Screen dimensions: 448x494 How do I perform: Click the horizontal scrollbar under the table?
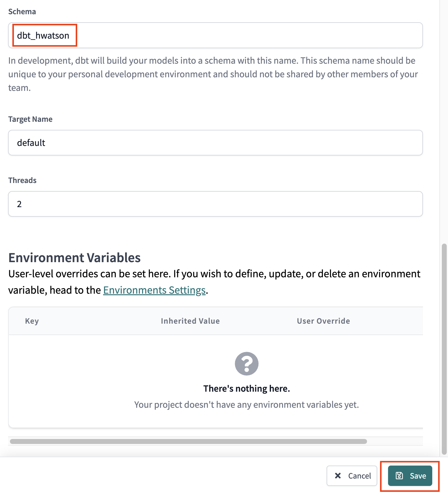tap(188, 441)
